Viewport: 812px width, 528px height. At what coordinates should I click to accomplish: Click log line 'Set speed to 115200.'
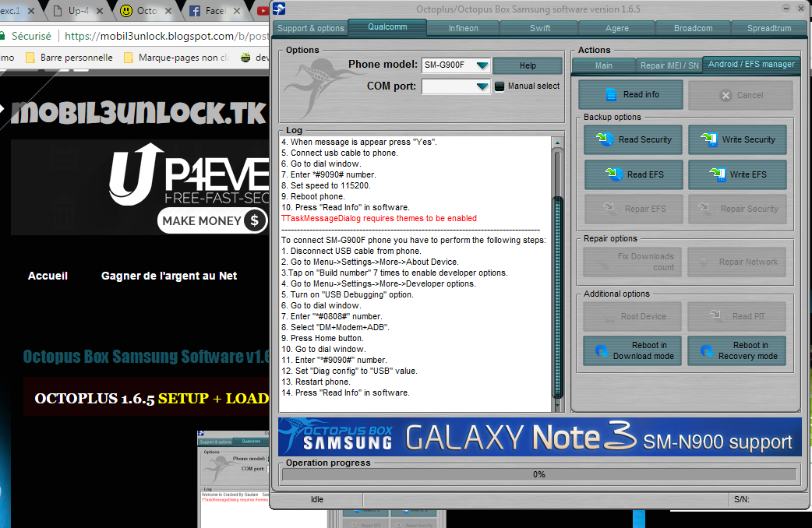point(327,185)
